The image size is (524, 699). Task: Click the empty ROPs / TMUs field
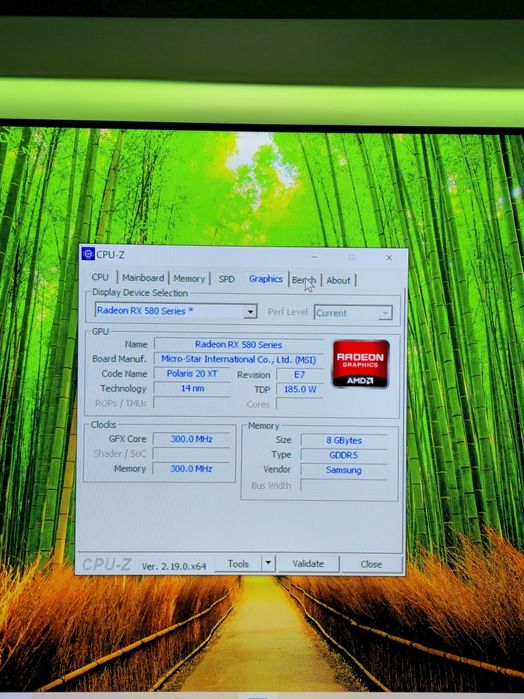192,403
